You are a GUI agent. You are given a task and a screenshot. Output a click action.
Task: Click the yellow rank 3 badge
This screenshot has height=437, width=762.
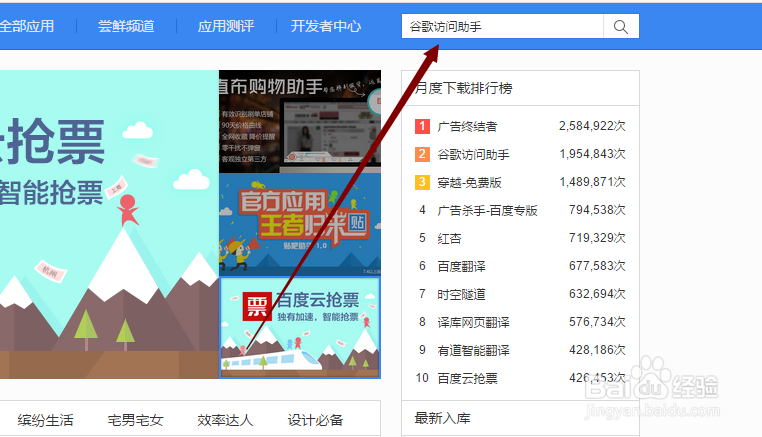pos(422,183)
